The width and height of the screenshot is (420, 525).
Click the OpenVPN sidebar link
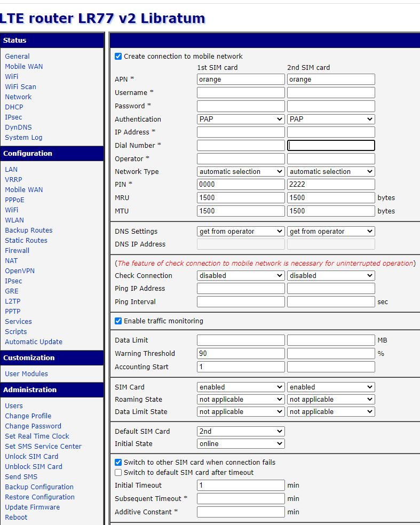click(20, 271)
